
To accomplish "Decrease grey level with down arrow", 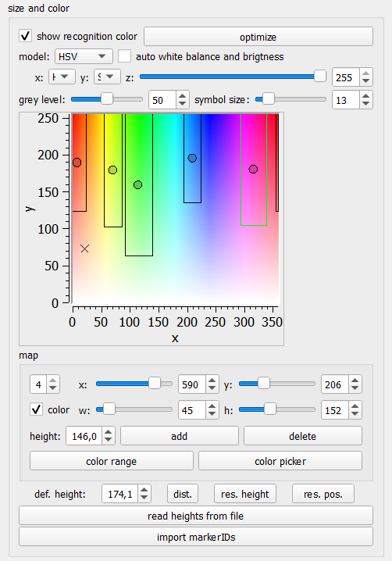I will coord(183,104).
